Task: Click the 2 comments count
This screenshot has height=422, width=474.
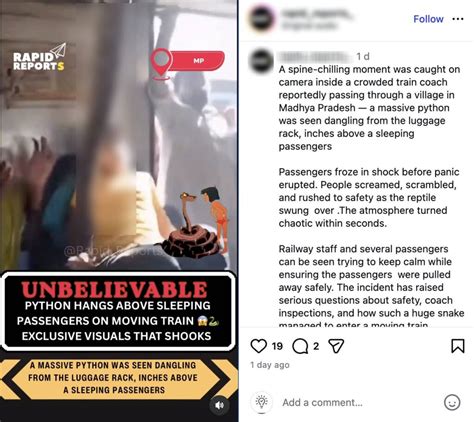Action: (x=316, y=346)
